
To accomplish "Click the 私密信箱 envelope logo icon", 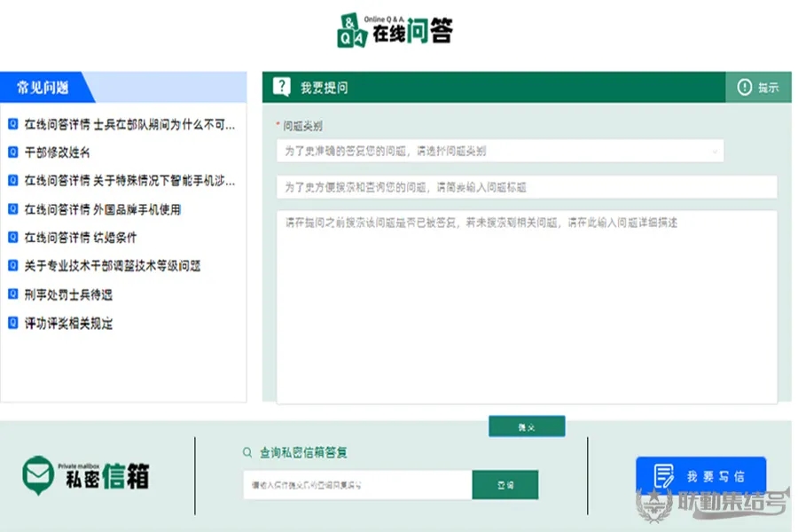I will coord(38,475).
